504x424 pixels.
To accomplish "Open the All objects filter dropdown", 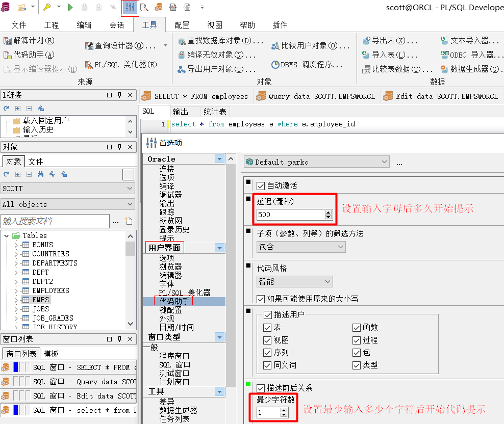I will (68, 204).
